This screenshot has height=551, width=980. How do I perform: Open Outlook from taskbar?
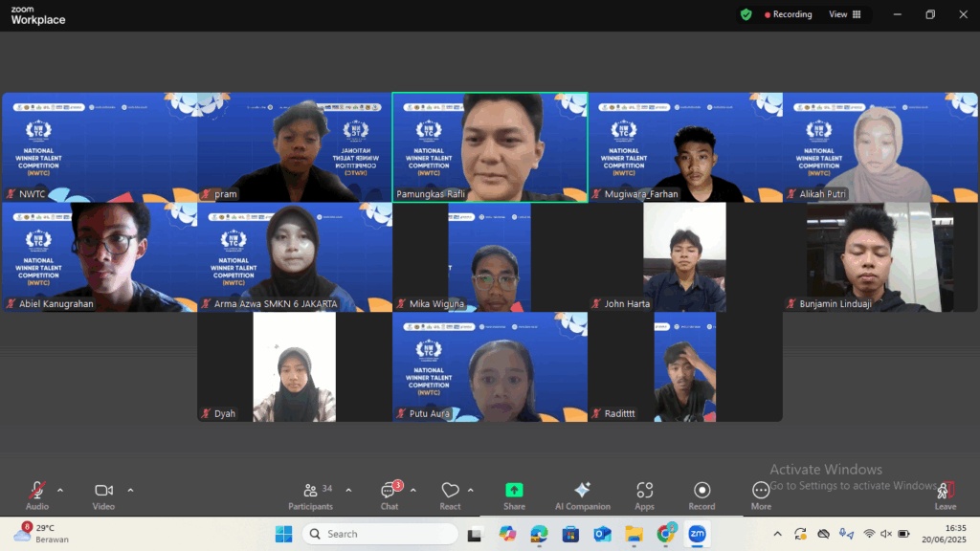click(603, 534)
